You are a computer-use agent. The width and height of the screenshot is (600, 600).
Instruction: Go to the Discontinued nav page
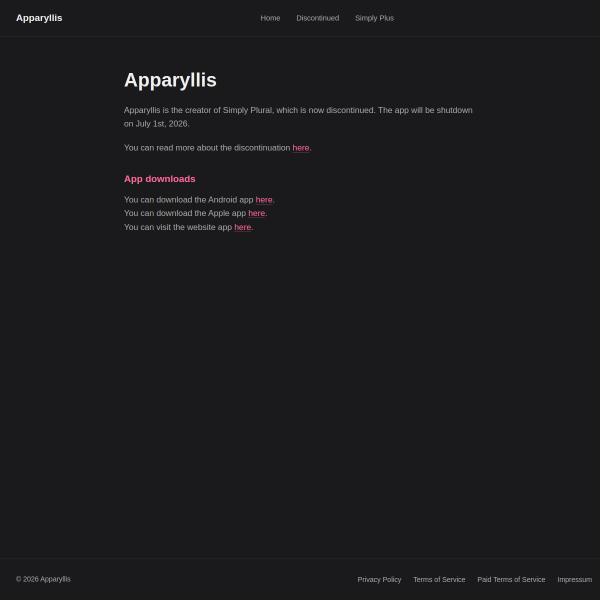click(318, 18)
